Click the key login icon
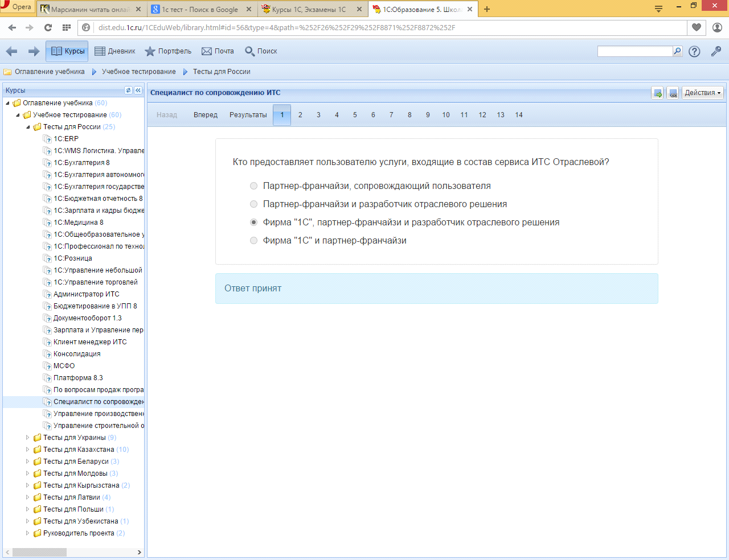729x560 pixels. pos(716,51)
